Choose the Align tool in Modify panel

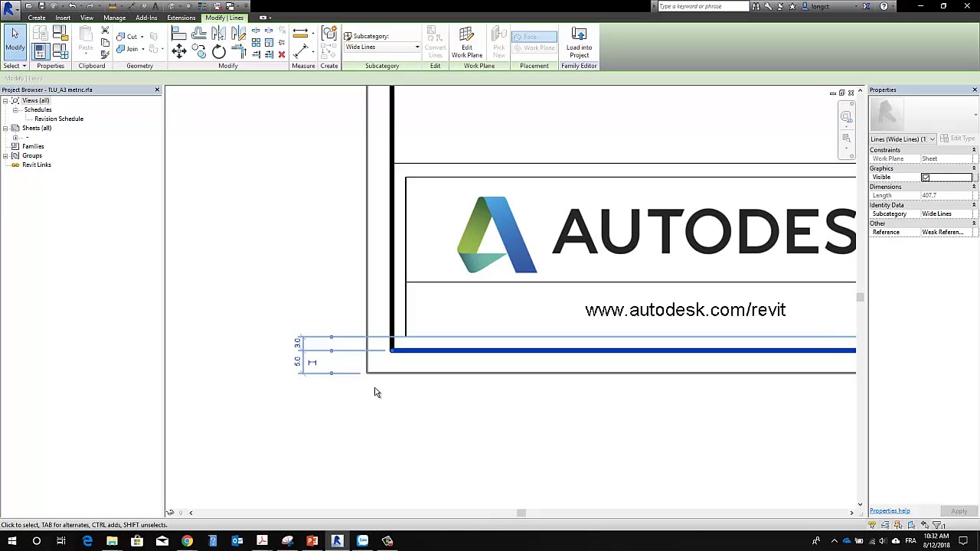tap(178, 34)
